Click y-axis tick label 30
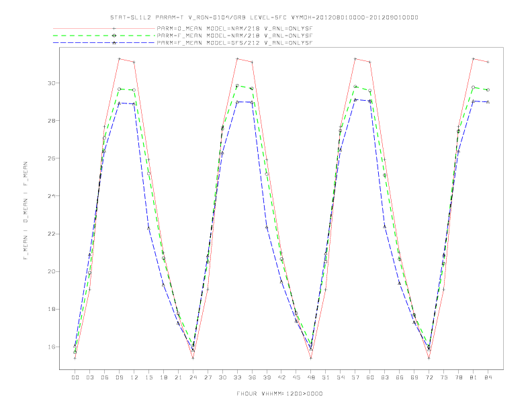532x411 pixels. coord(52,83)
